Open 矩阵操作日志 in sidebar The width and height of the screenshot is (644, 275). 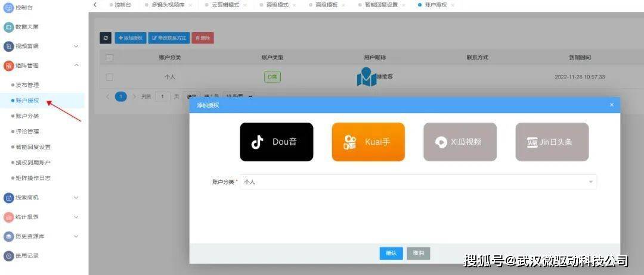point(33,179)
